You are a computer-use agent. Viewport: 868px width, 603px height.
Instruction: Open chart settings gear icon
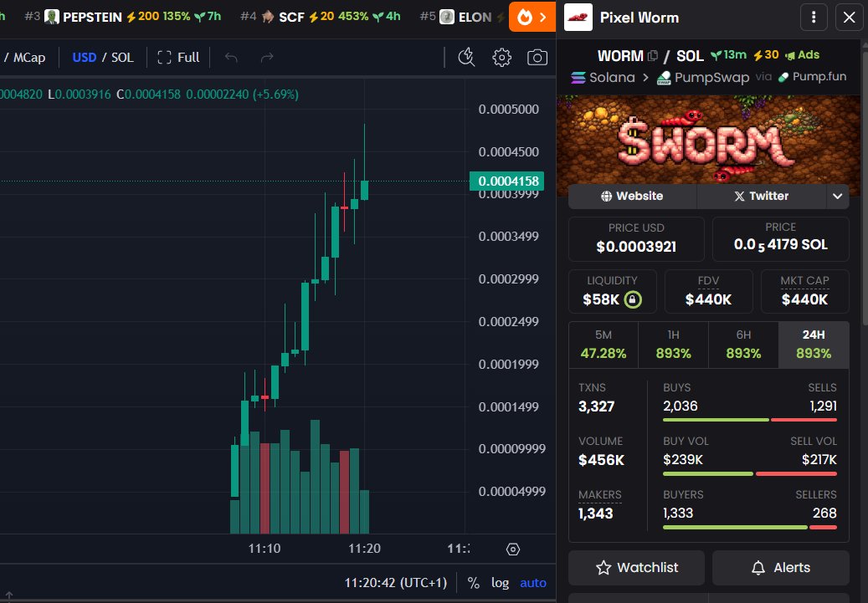pyautogui.click(x=501, y=58)
